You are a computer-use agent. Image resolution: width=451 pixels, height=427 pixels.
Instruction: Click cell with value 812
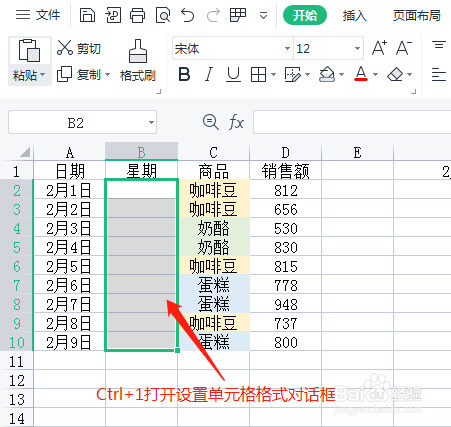click(285, 190)
